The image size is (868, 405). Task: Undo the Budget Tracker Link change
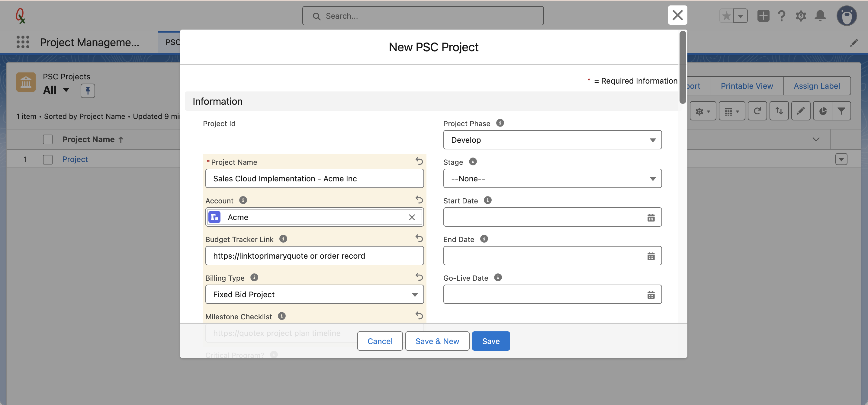419,238
